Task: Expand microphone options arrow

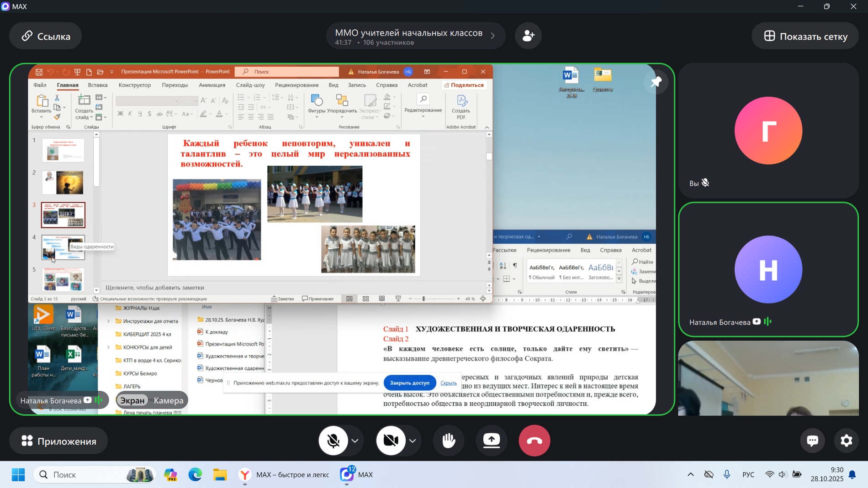Action: point(355,441)
